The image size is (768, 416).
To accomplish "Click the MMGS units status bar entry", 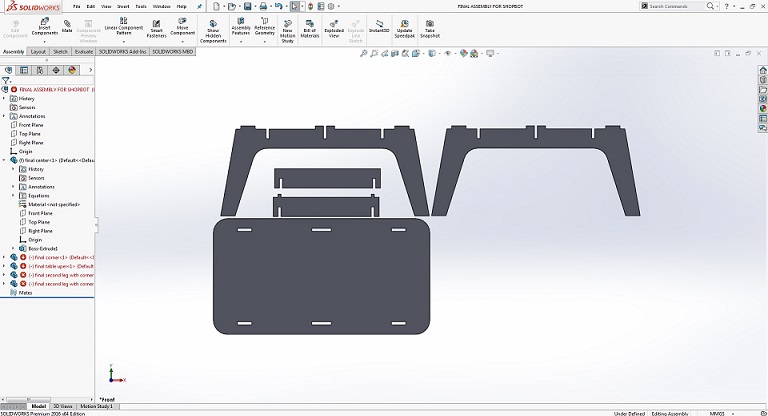I will tap(717, 414).
